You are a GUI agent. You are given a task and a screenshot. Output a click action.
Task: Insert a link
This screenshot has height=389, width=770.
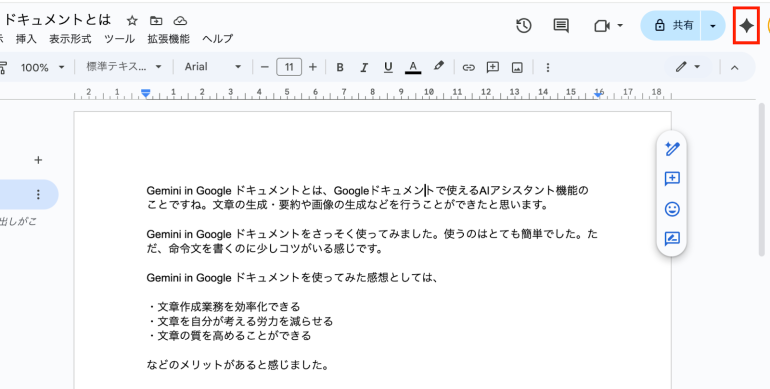pos(468,67)
